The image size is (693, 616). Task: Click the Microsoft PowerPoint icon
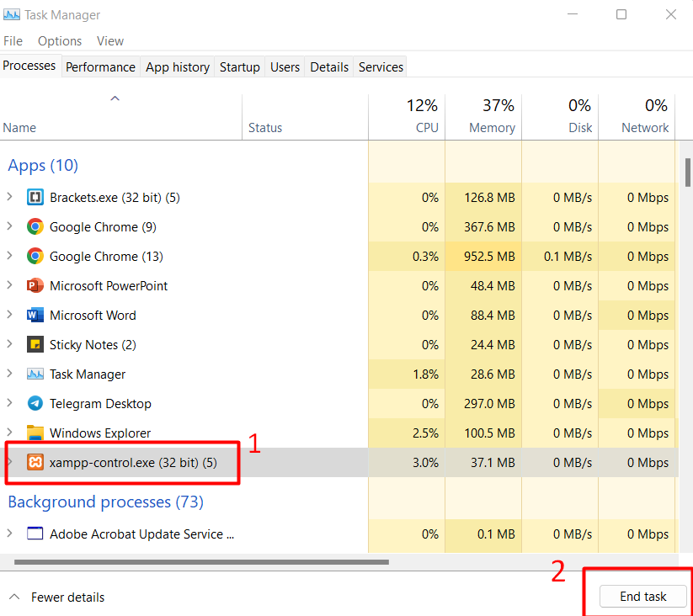pos(35,285)
